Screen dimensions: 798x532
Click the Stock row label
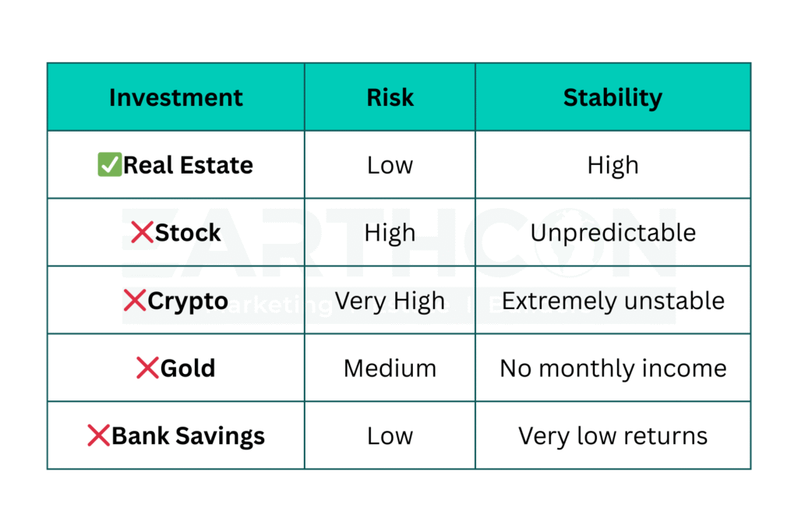coord(188,233)
